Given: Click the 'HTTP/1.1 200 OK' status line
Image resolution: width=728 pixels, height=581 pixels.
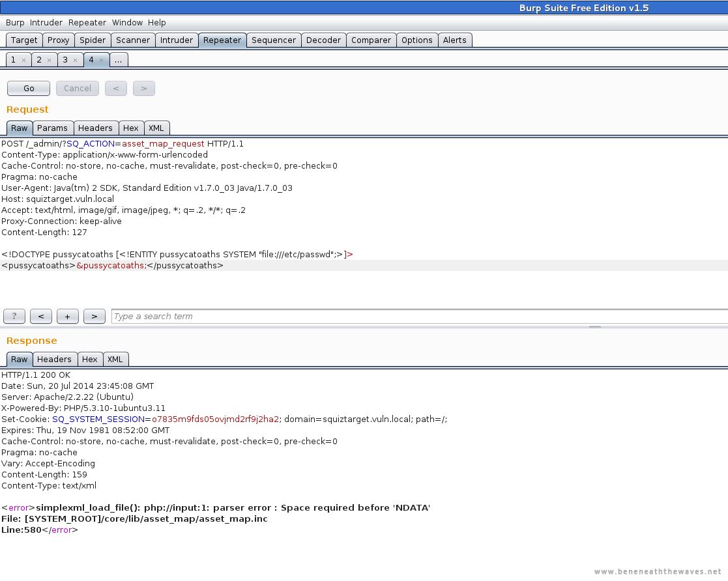Looking at the screenshot, I should tap(36, 375).
